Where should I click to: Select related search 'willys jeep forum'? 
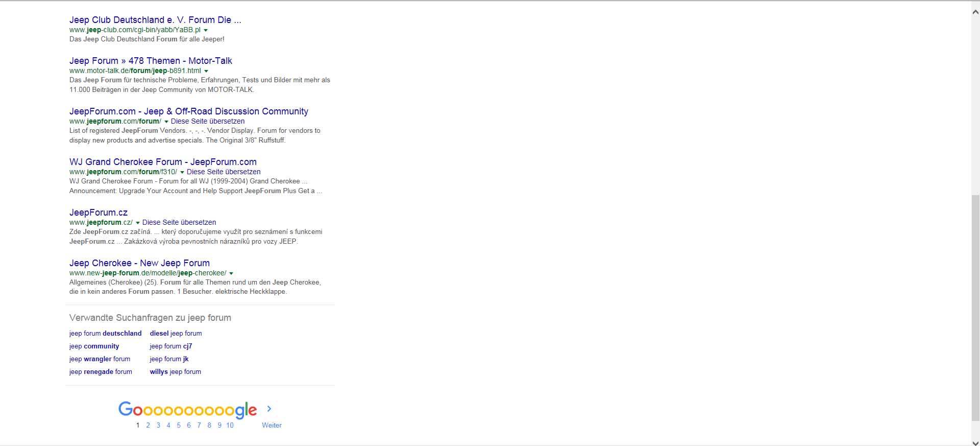pyautogui.click(x=175, y=371)
